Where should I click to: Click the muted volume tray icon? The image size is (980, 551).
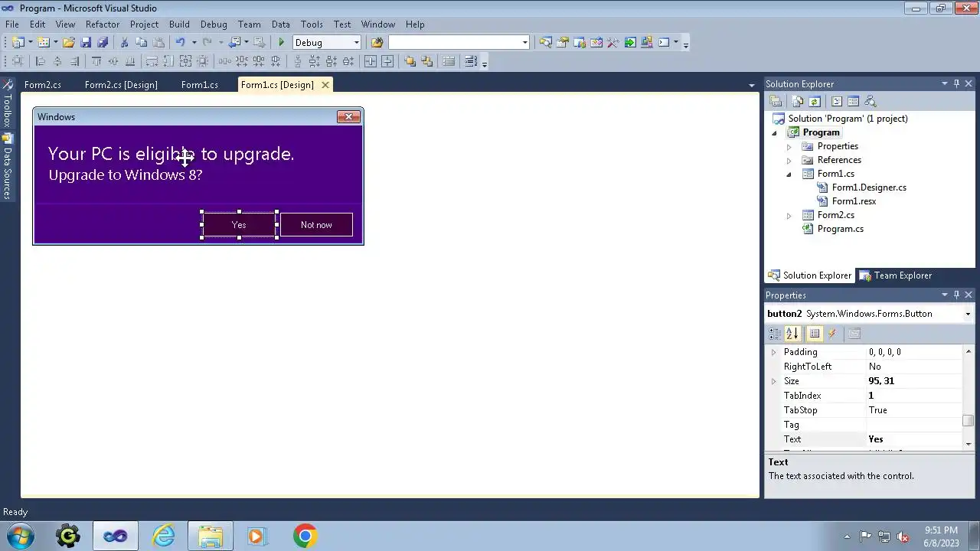click(x=903, y=536)
